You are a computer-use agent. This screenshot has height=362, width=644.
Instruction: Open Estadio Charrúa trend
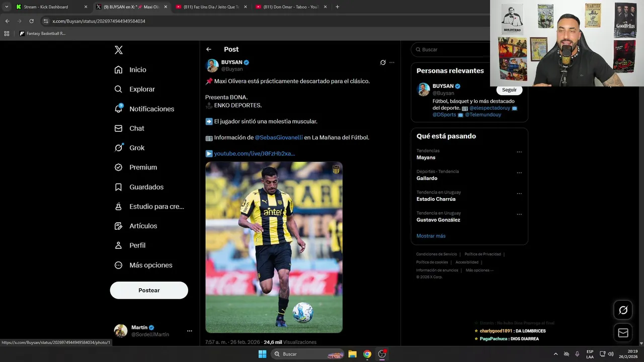point(436,199)
